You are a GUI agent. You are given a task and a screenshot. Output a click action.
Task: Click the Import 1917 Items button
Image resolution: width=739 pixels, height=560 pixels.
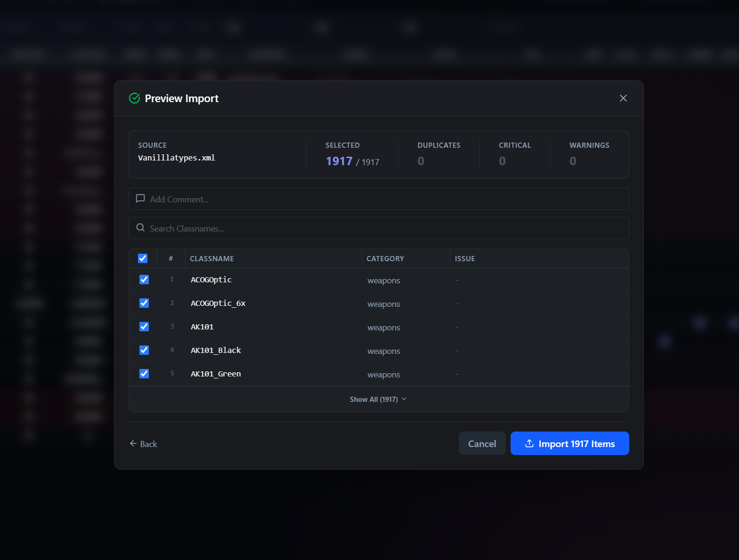569,443
